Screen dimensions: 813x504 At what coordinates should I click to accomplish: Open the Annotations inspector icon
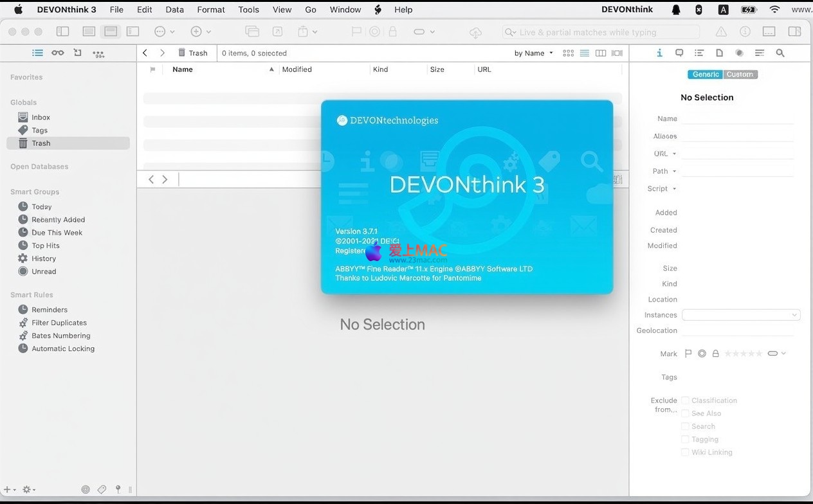click(679, 53)
